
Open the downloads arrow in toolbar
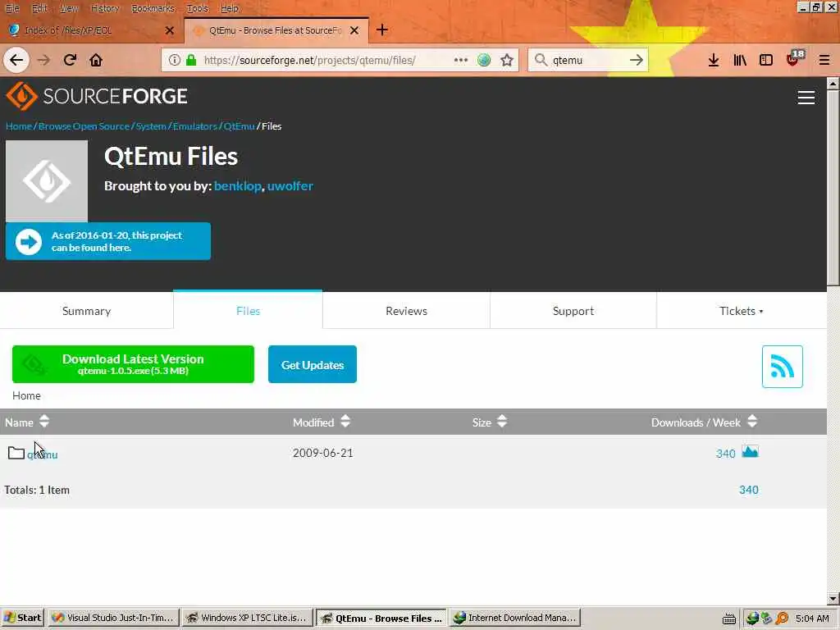714,60
